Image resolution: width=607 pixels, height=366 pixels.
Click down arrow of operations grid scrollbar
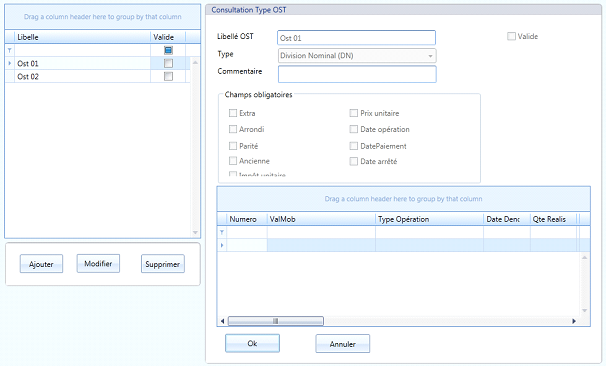585,310
